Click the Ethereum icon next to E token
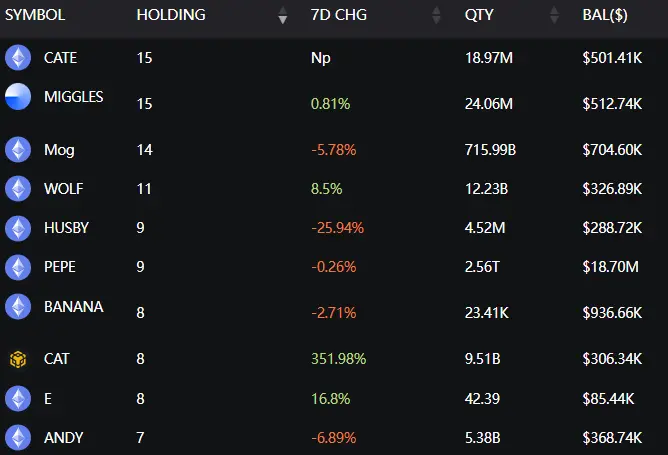Viewport: 668px width, 455px height. tap(18, 398)
